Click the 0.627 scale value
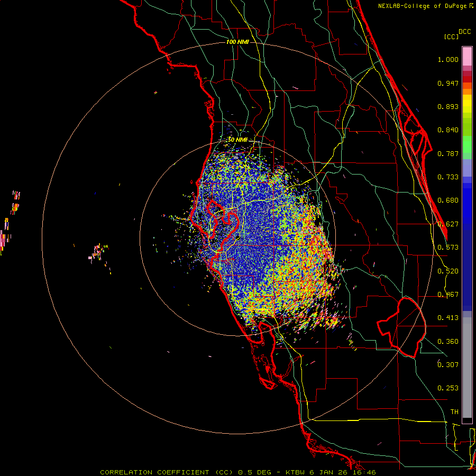Viewport: 476px width, 476px height. (448, 224)
